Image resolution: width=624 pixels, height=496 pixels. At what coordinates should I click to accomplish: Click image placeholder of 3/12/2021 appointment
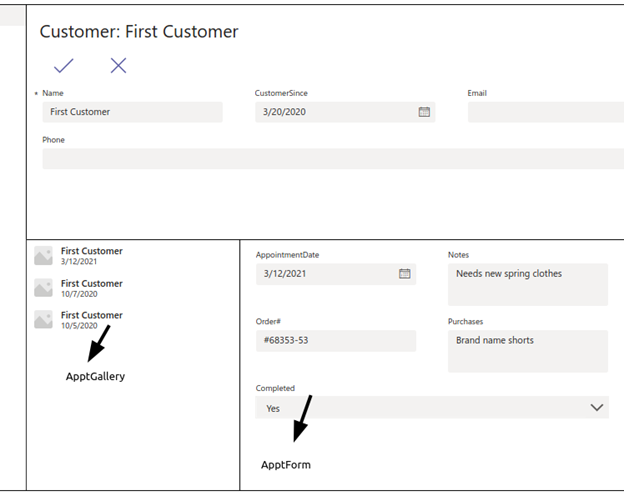point(43,256)
